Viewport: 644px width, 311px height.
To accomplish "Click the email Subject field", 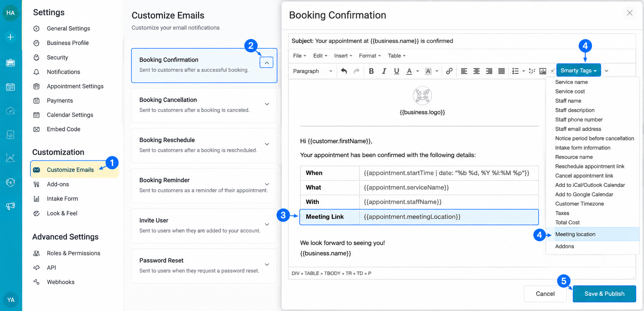I will pyautogui.click(x=462, y=41).
